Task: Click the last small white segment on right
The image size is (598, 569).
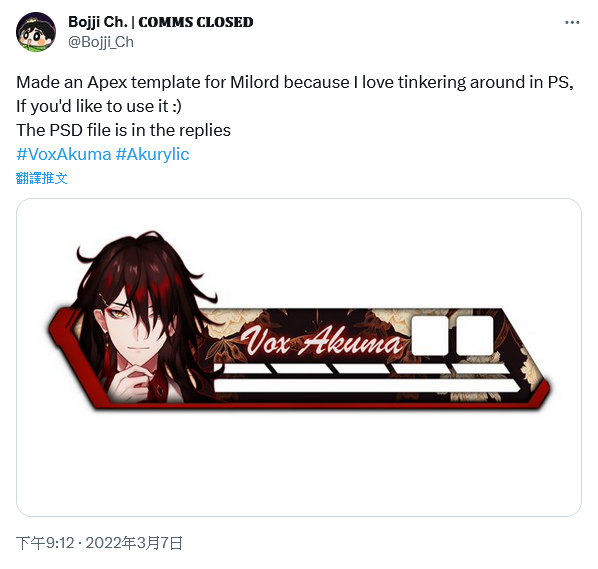Action: coord(481,368)
